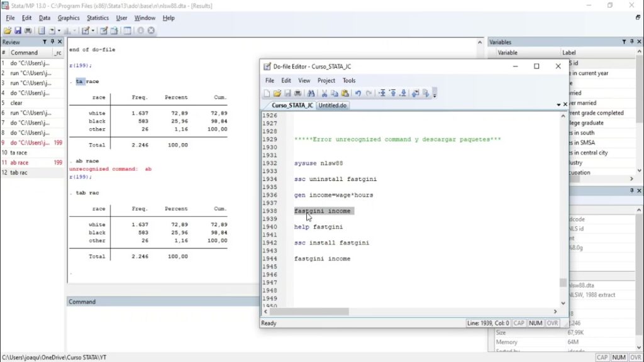The image size is (644, 362).
Task: Click Execute (do) icon in Do-file Editor toolbar
Action: (x=426, y=93)
